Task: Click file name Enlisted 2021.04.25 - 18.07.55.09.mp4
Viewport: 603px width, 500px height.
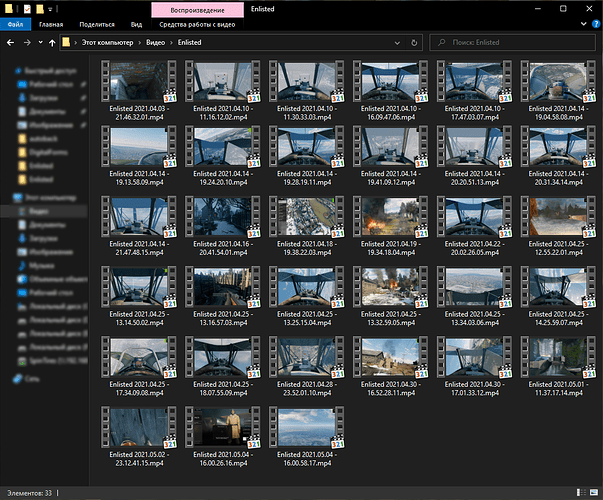Action: point(223,388)
